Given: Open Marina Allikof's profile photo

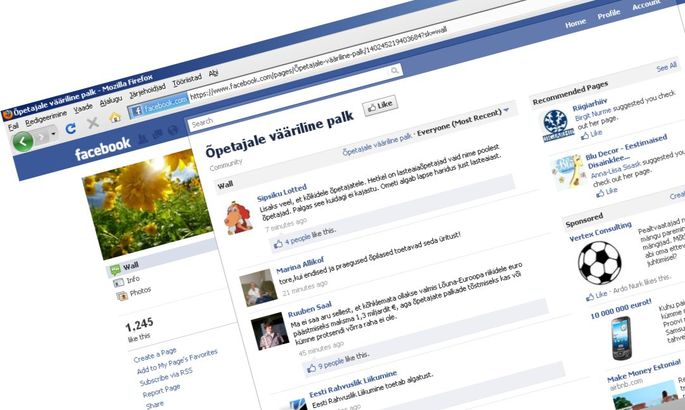Looking at the screenshot, I should (258, 287).
